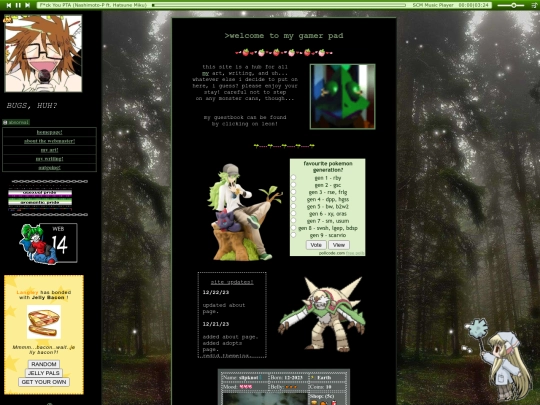
Task: Select gen 9 - scarvio poll option
Action: [x=293, y=235]
